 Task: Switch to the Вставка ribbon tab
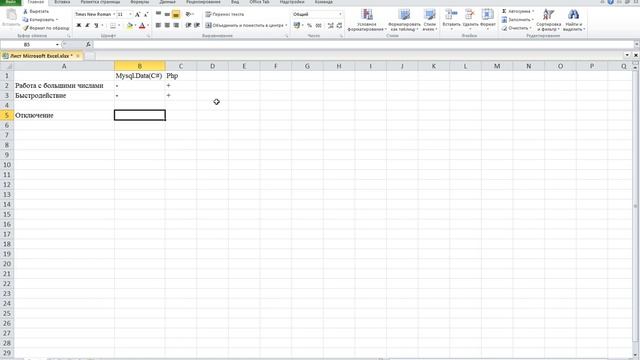pos(62,2)
